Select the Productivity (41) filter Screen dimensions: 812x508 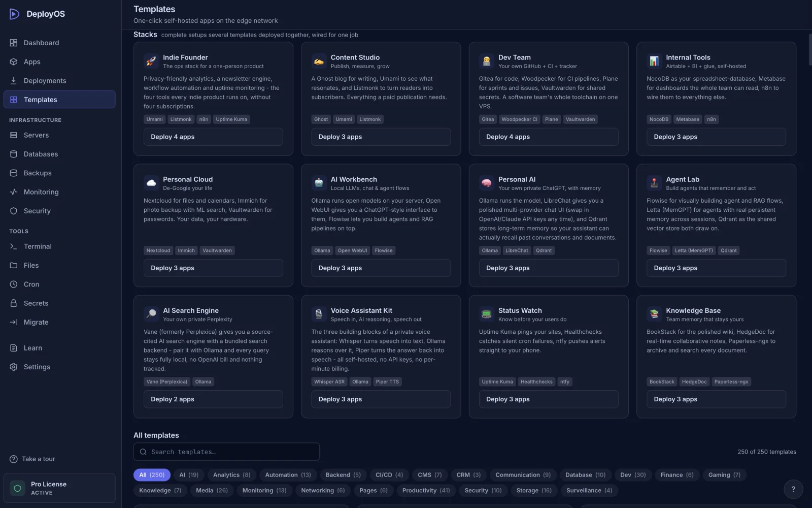click(x=426, y=490)
